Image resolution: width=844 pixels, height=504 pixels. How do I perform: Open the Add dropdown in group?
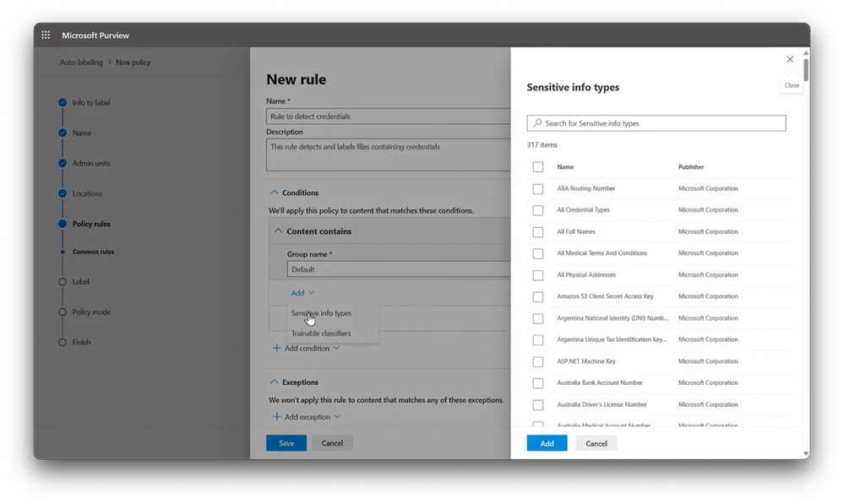[x=302, y=293]
